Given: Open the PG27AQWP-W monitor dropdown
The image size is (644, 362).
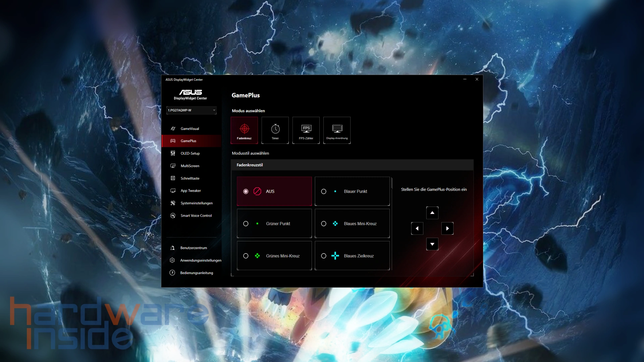Looking at the screenshot, I should 191,110.
